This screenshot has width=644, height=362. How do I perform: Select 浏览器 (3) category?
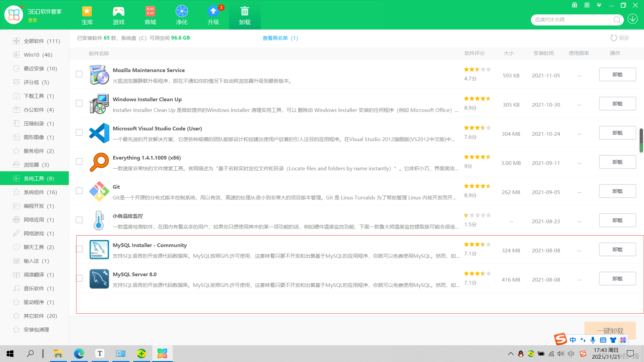(x=34, y=165)
